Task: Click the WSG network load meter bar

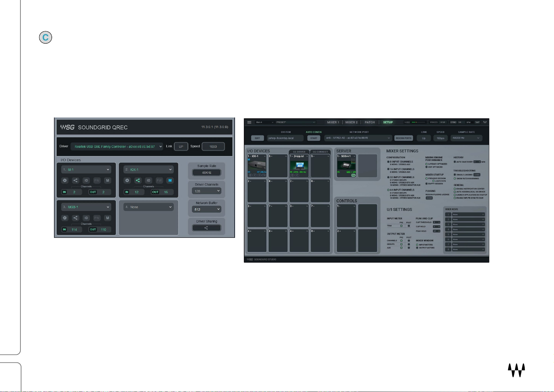Action: coord(418,122)
